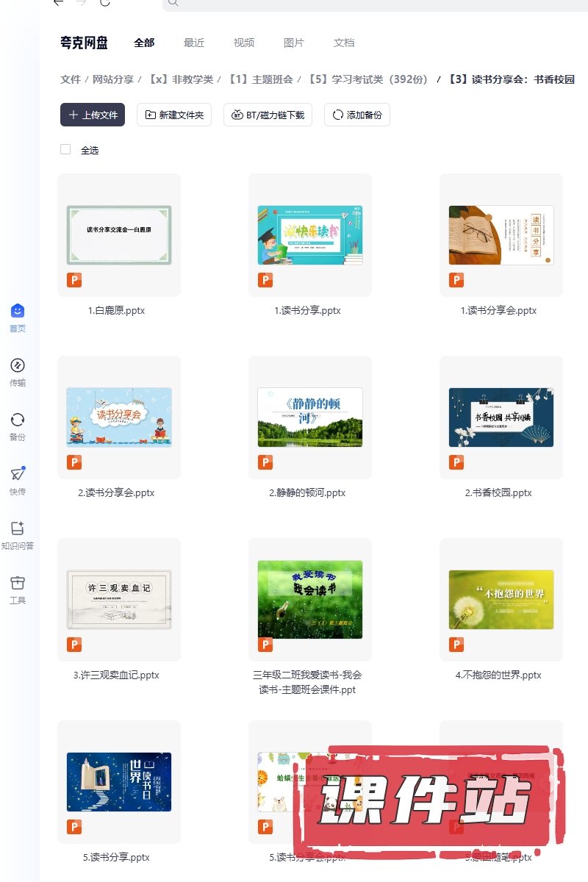588x882 pixels.
Task: Toggle the 全选 select all checkbox
Action: (x=65, y=149)
